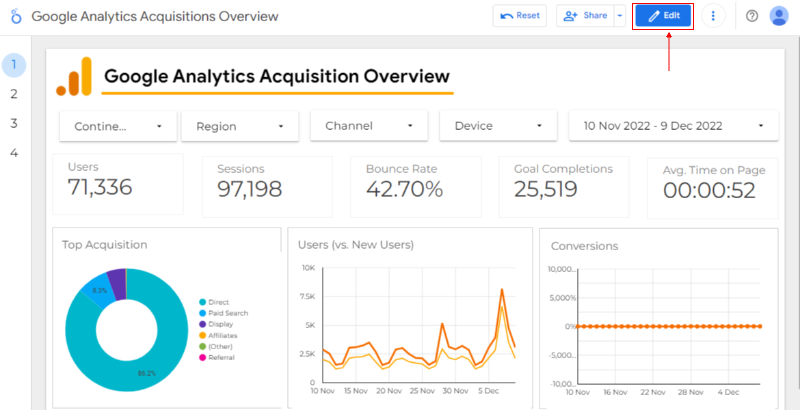Go to page 3 in sidebar
The image size is (800, 410).
tap(14, 123)
